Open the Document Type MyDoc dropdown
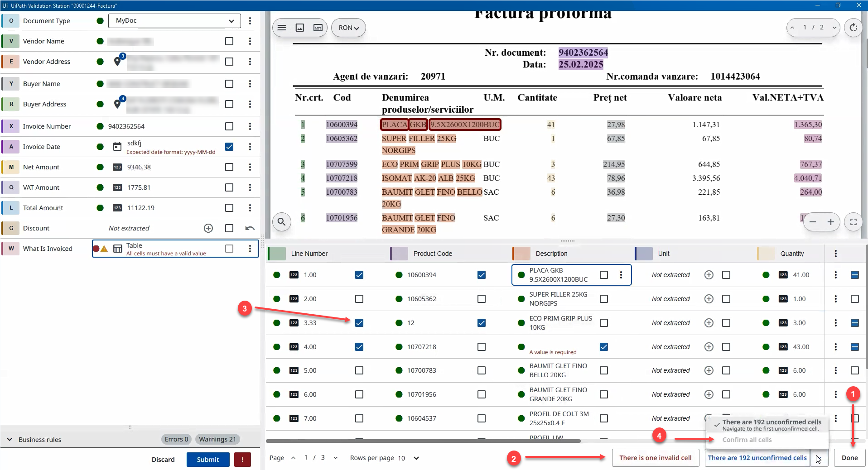Image resolution: width=868 pixels, height=470 pixels. click(x=174, y=21)
